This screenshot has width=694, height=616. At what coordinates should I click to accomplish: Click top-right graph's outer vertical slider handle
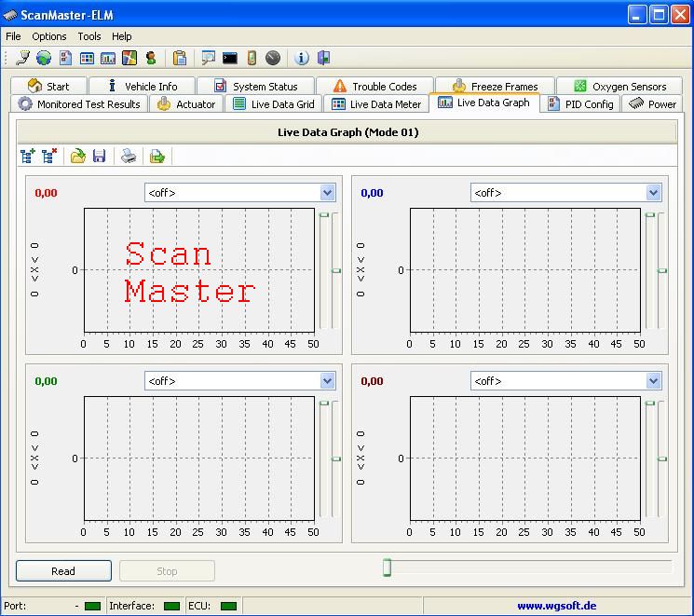662,270
